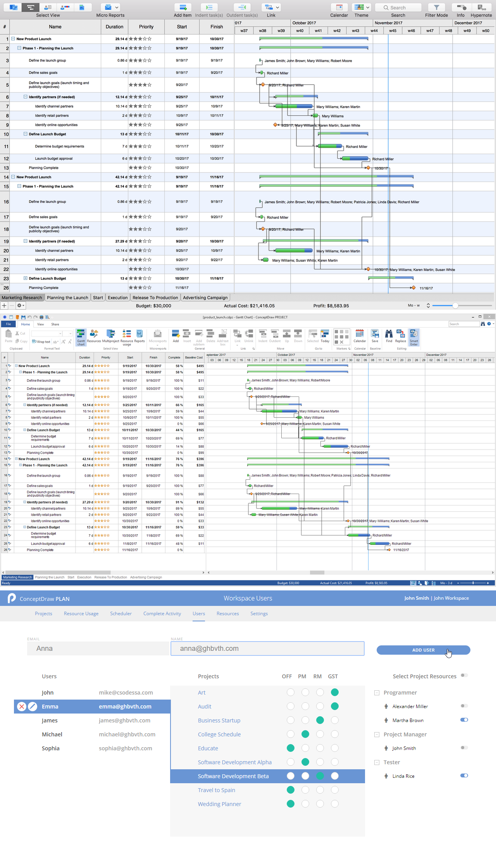
Task: Set Art project role to PM
Action: (305, 692)
